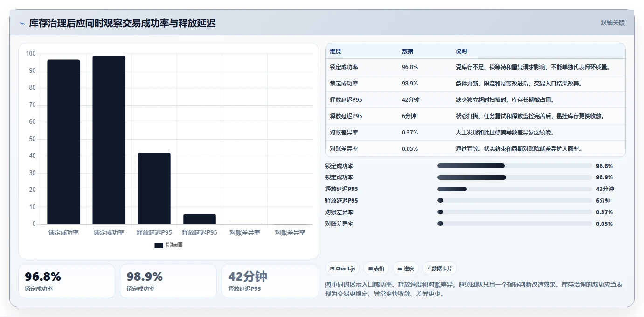
Task: Click the 双轴关联 tag in the header
Action: click(x=612, y=22)
